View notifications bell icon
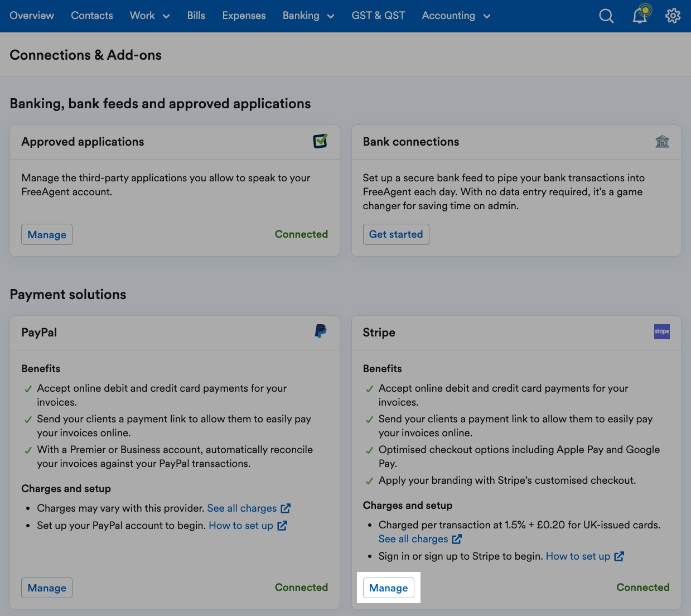The width and height of the screenshot is (691, 616). tap(640, 16)
